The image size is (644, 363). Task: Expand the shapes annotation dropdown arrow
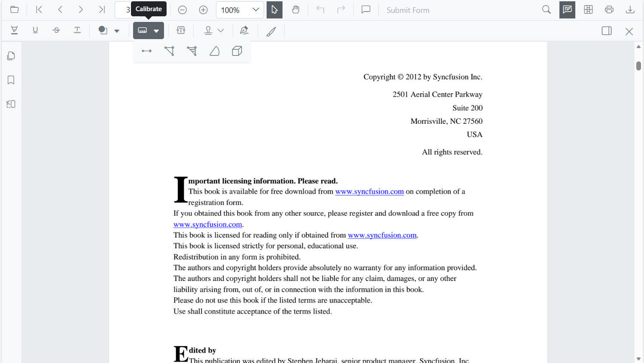click(117, 31)
